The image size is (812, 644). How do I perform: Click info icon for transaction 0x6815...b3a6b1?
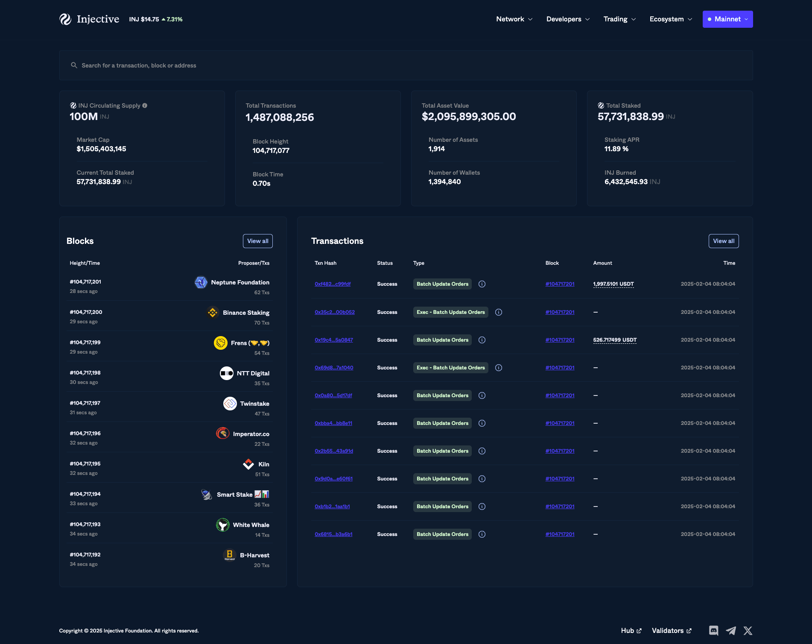(482, 534)
